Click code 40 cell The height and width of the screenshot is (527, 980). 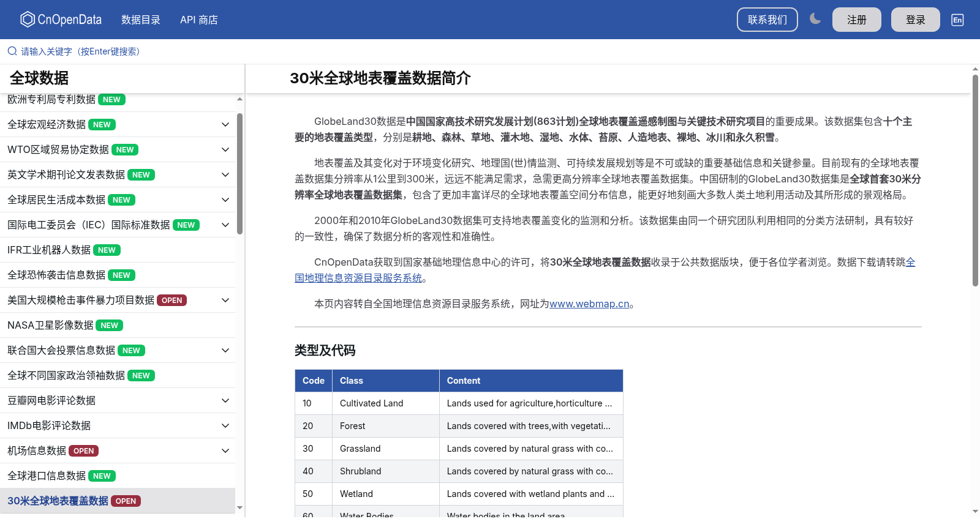[314, 471]
